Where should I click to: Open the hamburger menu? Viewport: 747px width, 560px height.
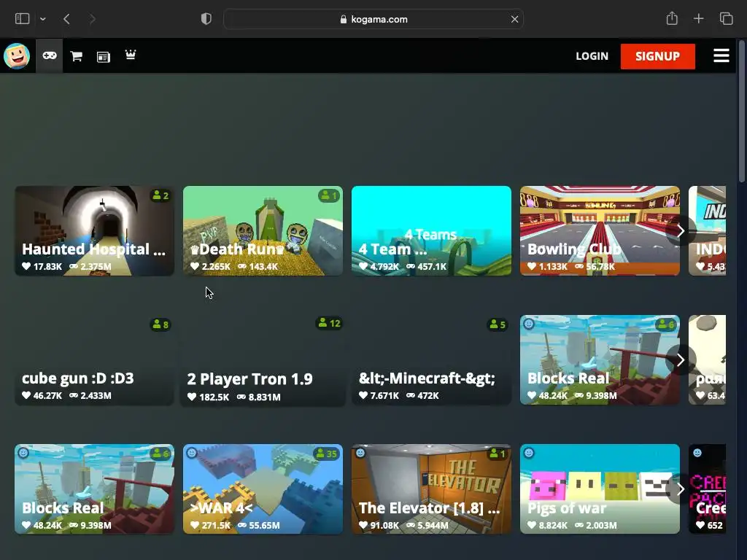tap(721, 55)
